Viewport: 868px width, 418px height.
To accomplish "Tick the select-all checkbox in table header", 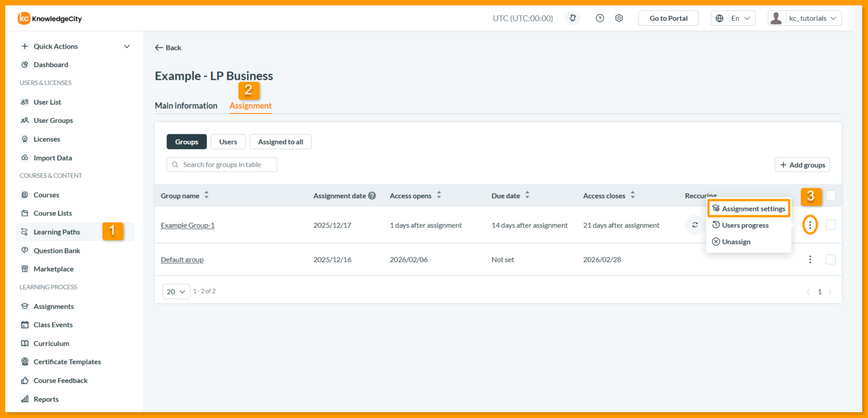I will [x=831, y=195].
